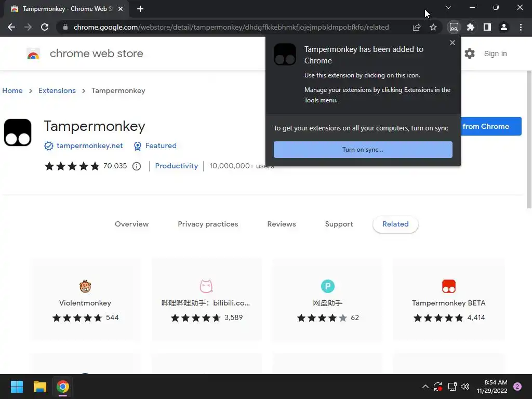Image resolution: width=532 pixels, height=399 pixels.
Task: Open a new browser tab
Action: pos(140,9)
